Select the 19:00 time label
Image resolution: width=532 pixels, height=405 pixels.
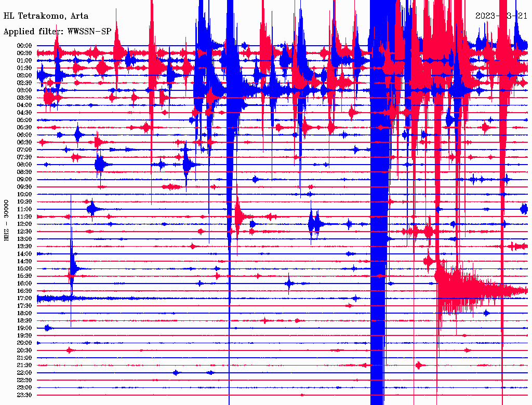(24, 328)
